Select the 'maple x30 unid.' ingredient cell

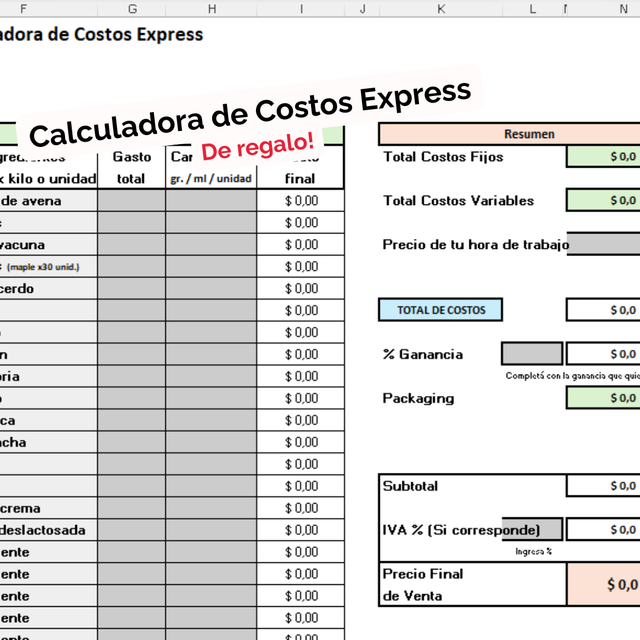click(x=48, y=267)
